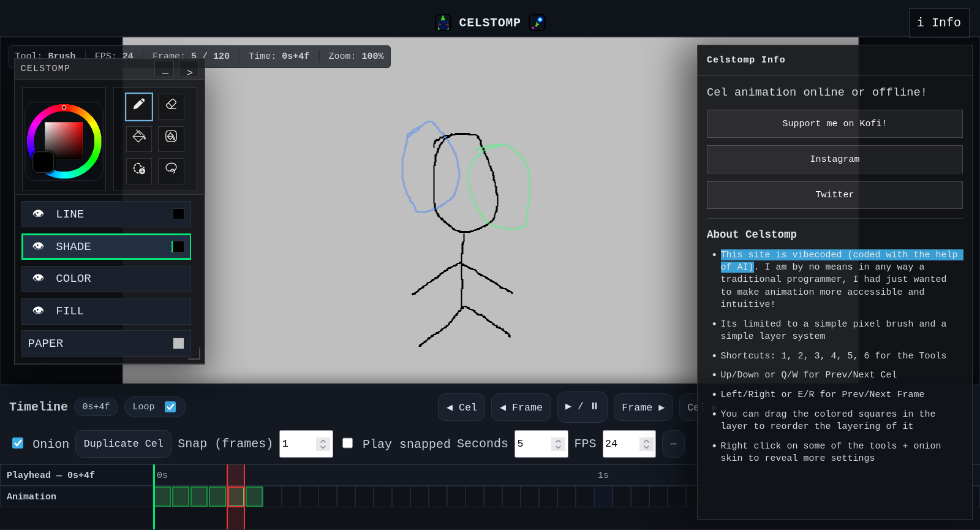
Task: Select the Lasso tool
Action: pyautogui.click(x=171, y=170)
